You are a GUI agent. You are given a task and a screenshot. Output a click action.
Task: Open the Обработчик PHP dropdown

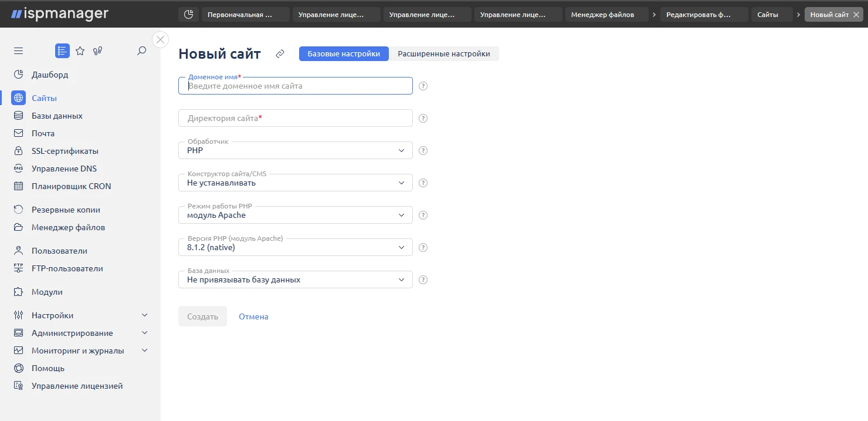coord(295,151)
